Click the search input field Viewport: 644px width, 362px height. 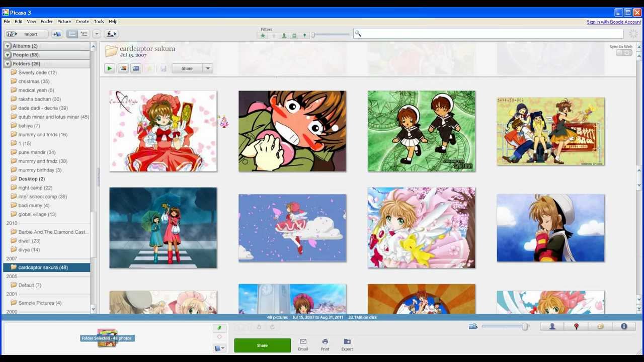pyautogui.click(x=488, y=34)
